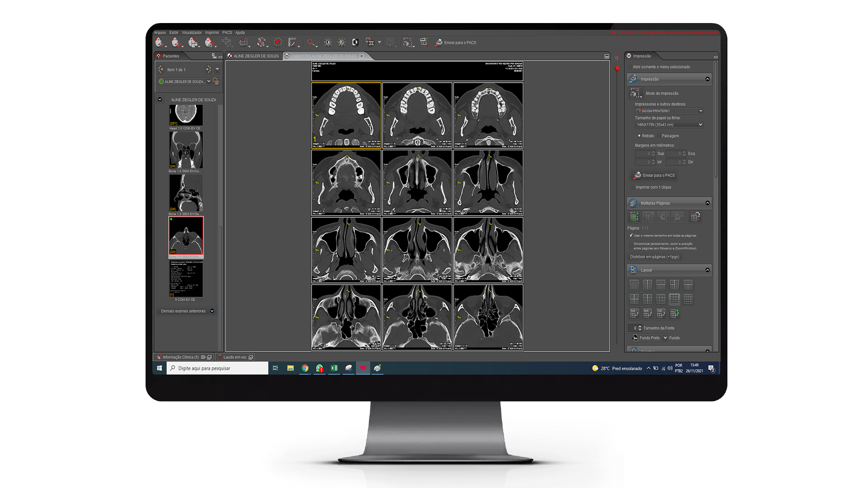Open the Exibir menu

(x=174, y=33)
